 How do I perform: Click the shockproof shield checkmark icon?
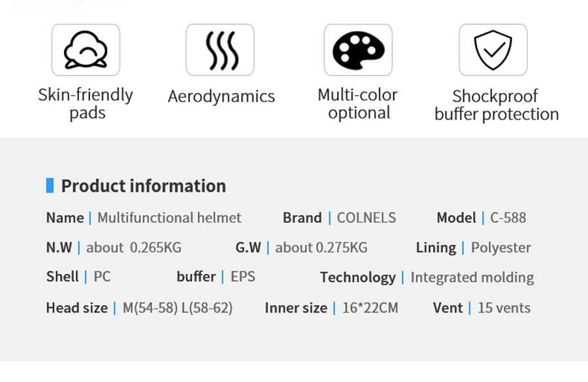(x=493, y=50)
